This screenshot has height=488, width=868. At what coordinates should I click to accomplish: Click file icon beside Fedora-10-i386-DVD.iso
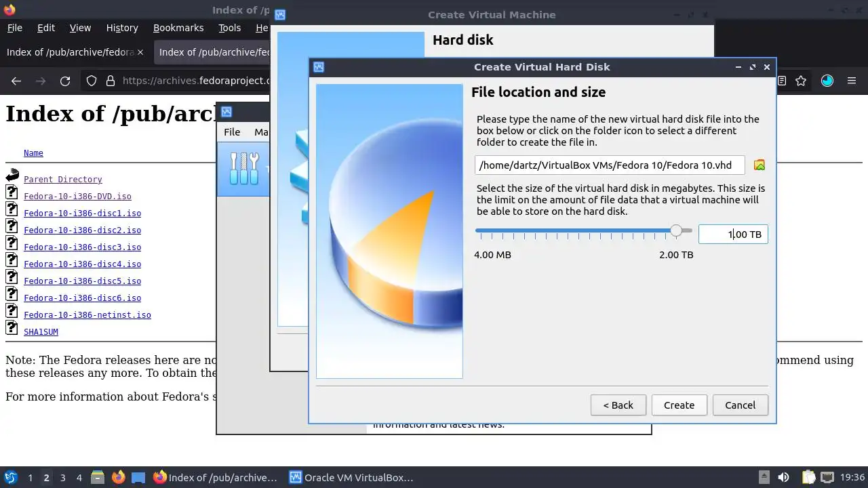(12, 192)
